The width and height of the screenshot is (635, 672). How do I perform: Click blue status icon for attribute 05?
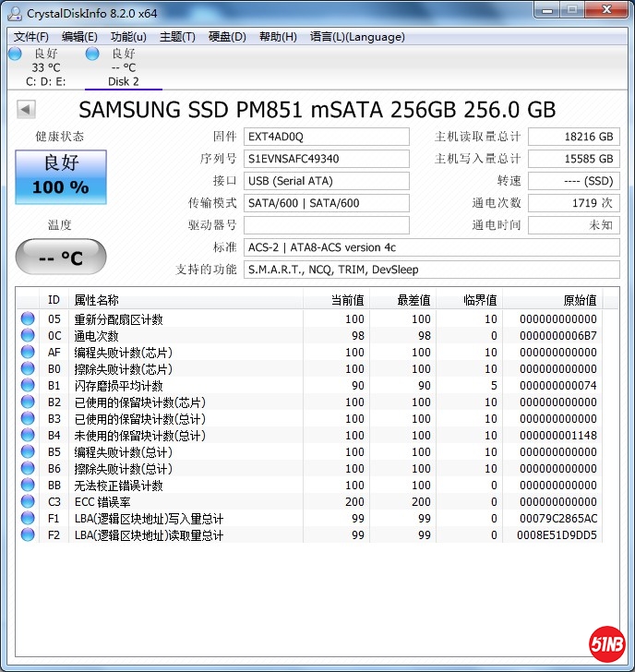pos(28,319)
